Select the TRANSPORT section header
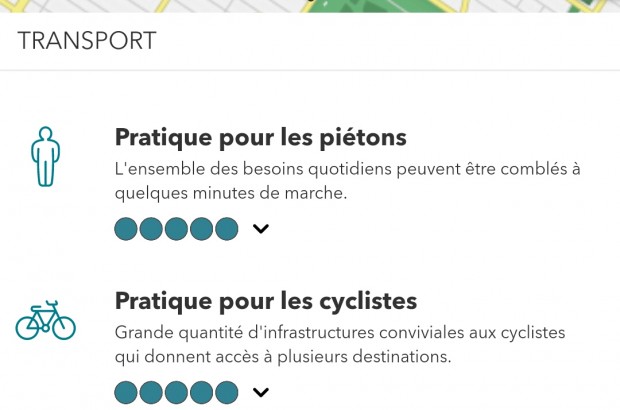Image resolution: width=620 pixels, height=410 pixels. (87, 41)
